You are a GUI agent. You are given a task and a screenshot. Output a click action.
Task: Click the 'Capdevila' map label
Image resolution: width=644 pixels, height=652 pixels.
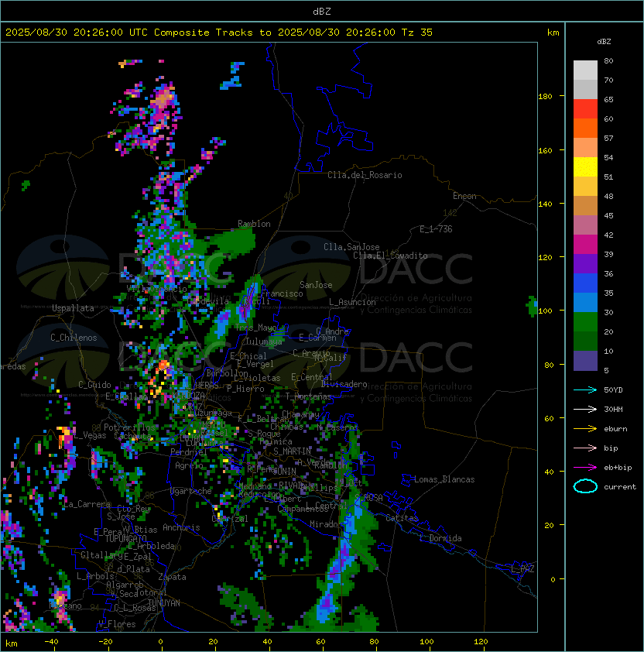(207, 301)
